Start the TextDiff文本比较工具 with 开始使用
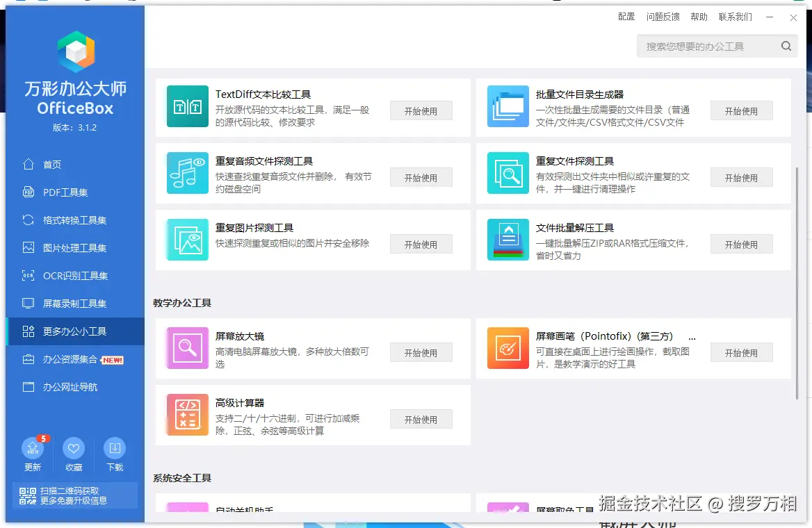This screenshot has width=812, height=528. point(421,110)
